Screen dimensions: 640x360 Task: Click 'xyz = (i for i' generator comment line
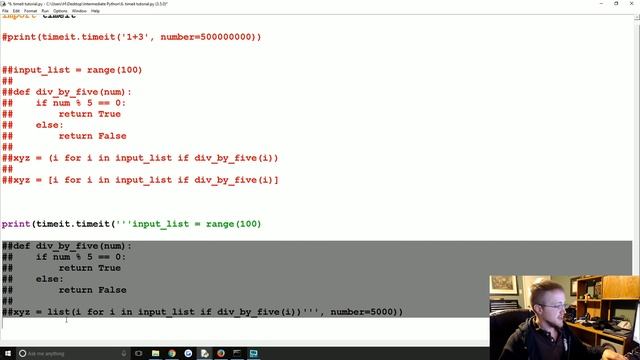tap(140, 158)
